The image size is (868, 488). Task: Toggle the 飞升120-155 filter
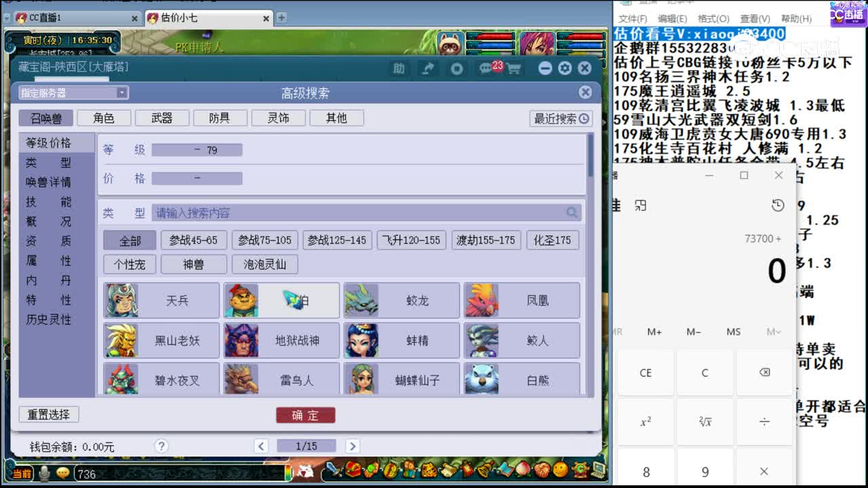tap(411, 241)
